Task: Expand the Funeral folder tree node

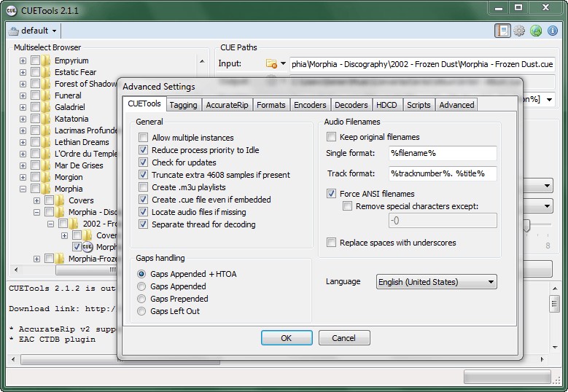Action: 23,95
